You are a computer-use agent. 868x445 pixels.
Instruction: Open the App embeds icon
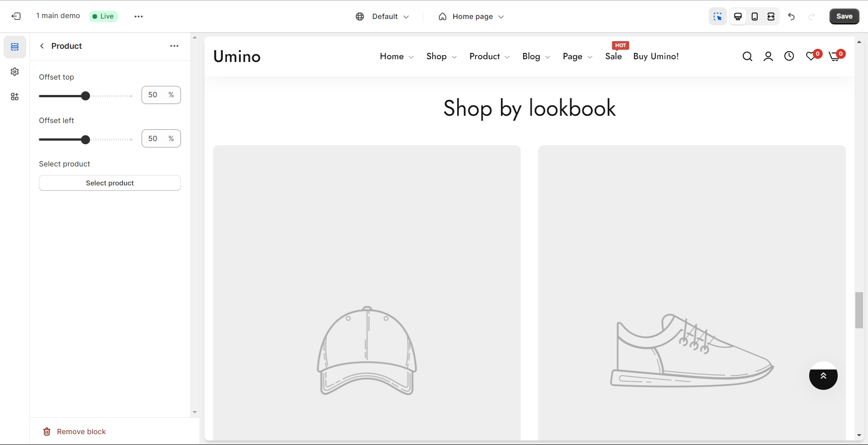pos(15,97)
